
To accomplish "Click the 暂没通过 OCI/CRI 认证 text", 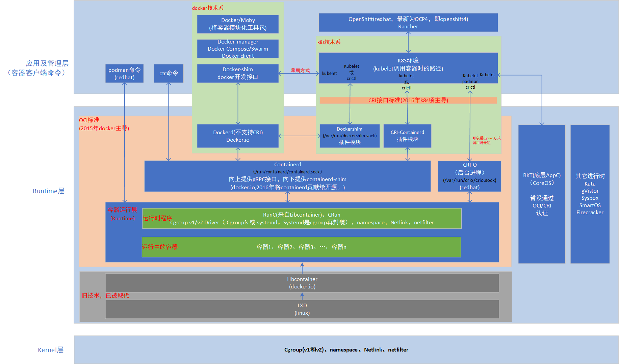I will [542, 205].
